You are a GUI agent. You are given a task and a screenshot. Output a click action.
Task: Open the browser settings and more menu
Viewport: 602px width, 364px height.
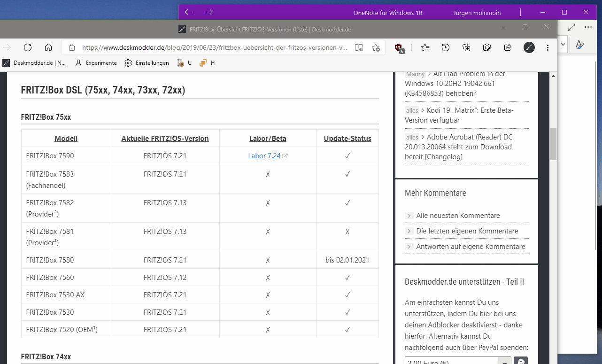[548, 47]
